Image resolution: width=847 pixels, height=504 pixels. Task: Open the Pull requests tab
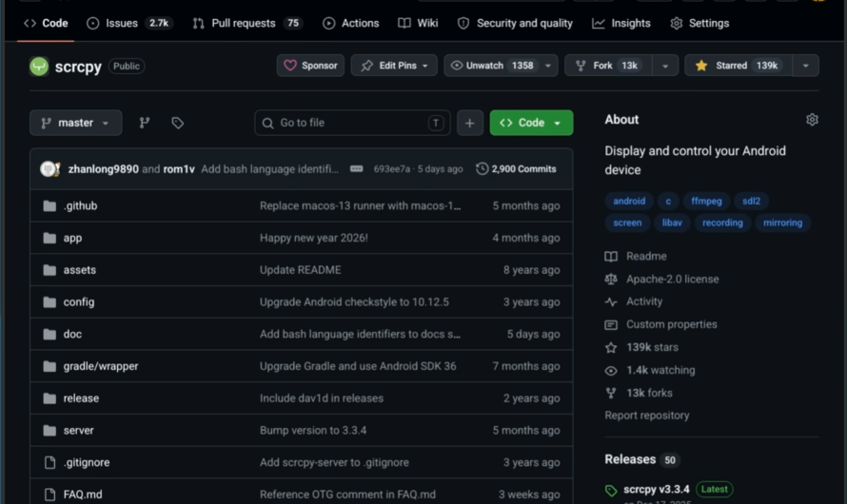pos(248,23)
